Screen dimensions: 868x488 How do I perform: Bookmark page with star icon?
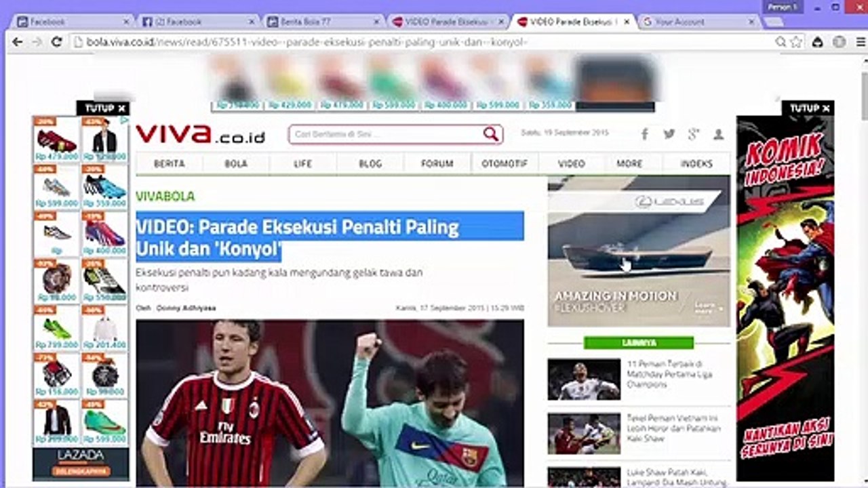point(796,42)
